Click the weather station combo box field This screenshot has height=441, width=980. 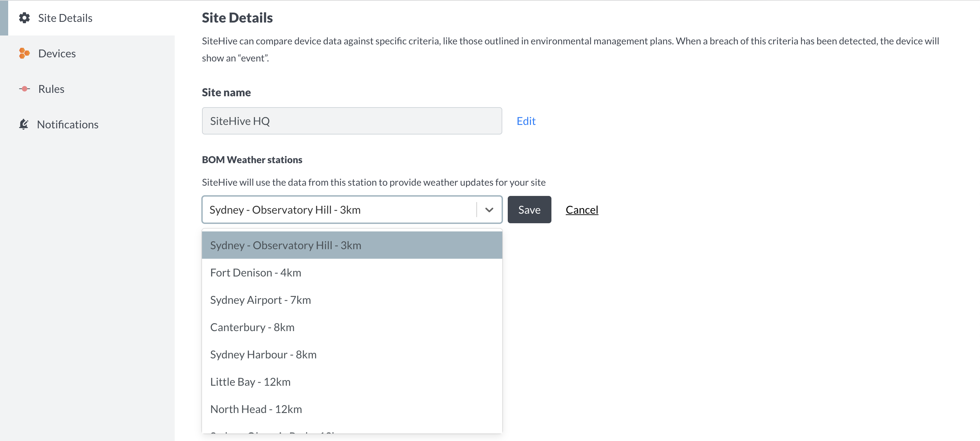(352, 210)
